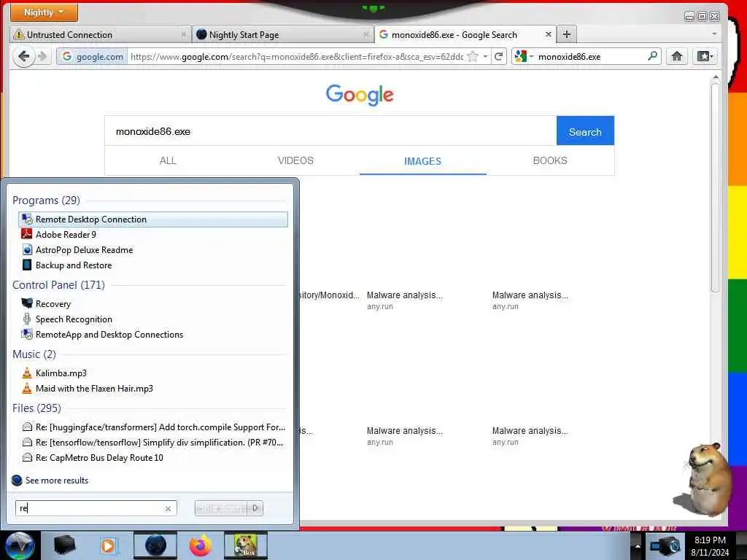Screen dimensions: 747x560
Task: Open Backup and Restore
Action: pyautogui.click(x=153, y=265)
